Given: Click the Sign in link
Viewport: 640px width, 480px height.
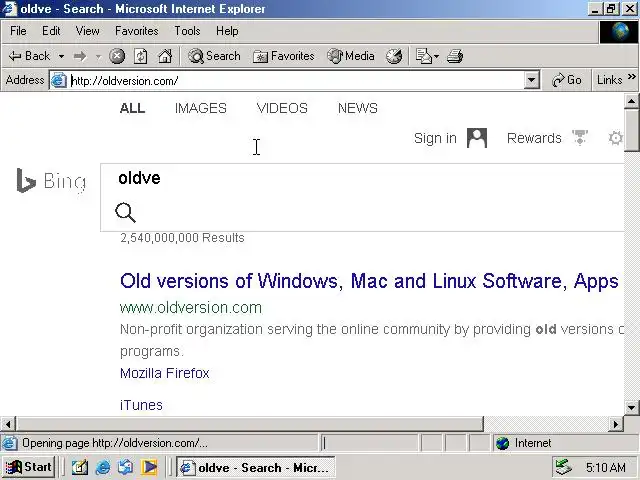Looking at the screenshot, I should tap(435, 138).
